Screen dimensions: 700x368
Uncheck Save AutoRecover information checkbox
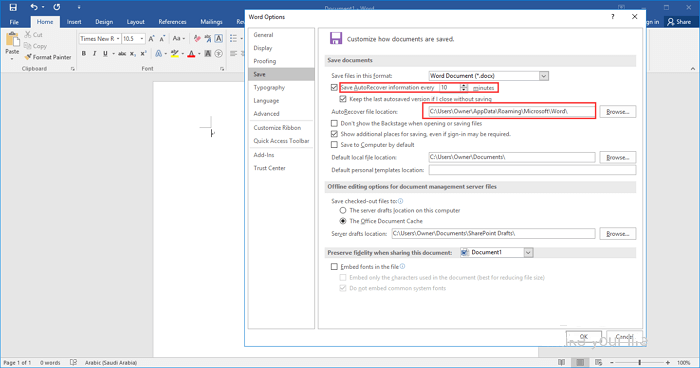(334, 88)
